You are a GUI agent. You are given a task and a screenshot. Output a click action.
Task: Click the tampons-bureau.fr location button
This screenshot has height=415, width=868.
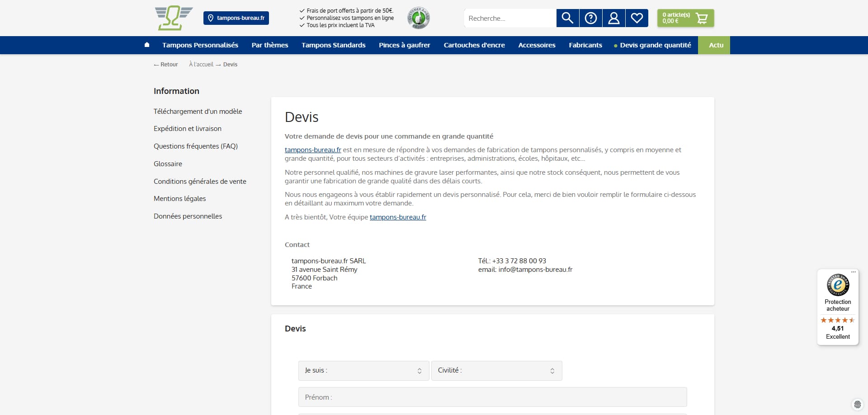click(236, 18)
